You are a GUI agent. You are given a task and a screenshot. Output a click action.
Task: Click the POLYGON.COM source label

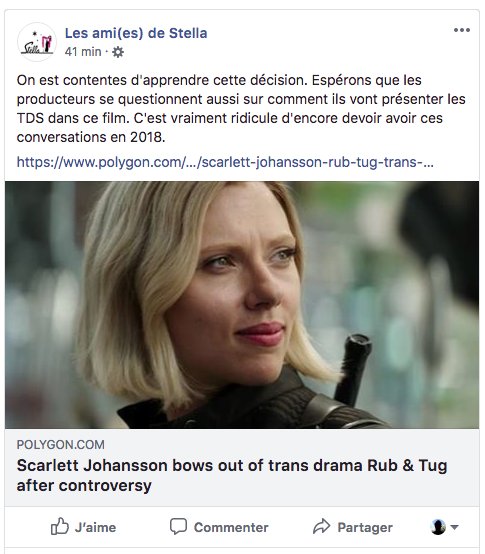coord(60,444)
